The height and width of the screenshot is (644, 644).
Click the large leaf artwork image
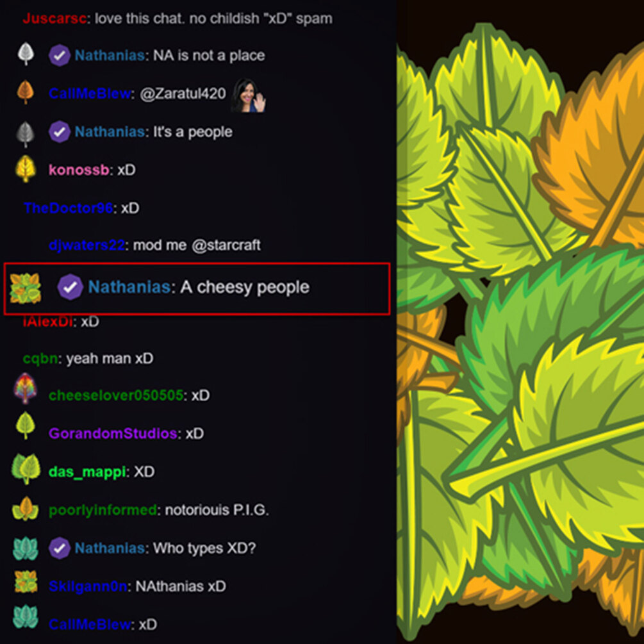tap(520, 322)
